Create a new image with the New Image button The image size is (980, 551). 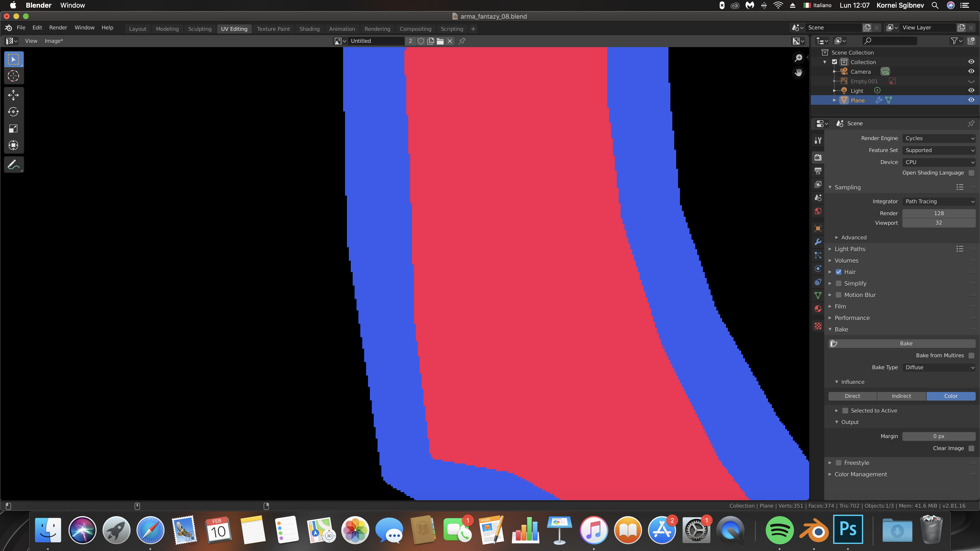431,41
